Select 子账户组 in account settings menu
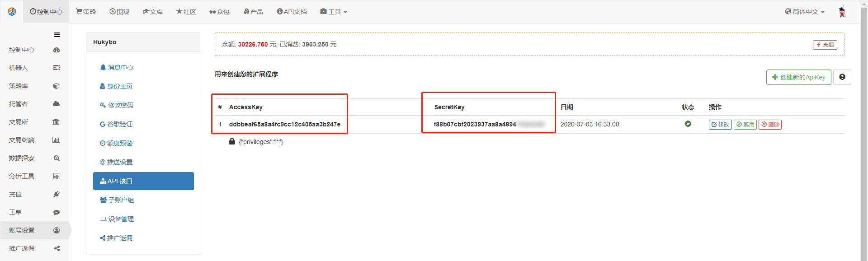The image size is (868, 261). click(121, 200)
